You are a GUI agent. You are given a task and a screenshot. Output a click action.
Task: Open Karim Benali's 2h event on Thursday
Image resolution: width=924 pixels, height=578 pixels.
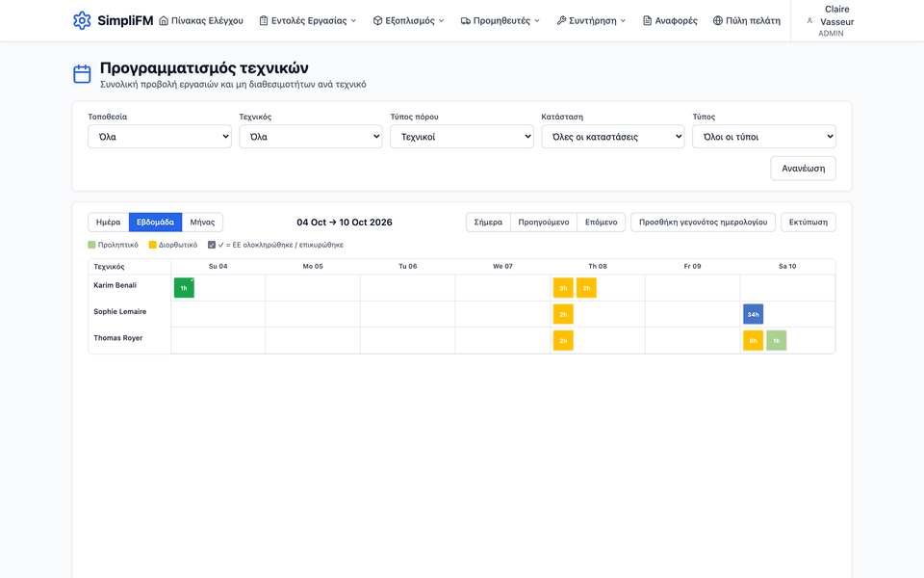586,288
